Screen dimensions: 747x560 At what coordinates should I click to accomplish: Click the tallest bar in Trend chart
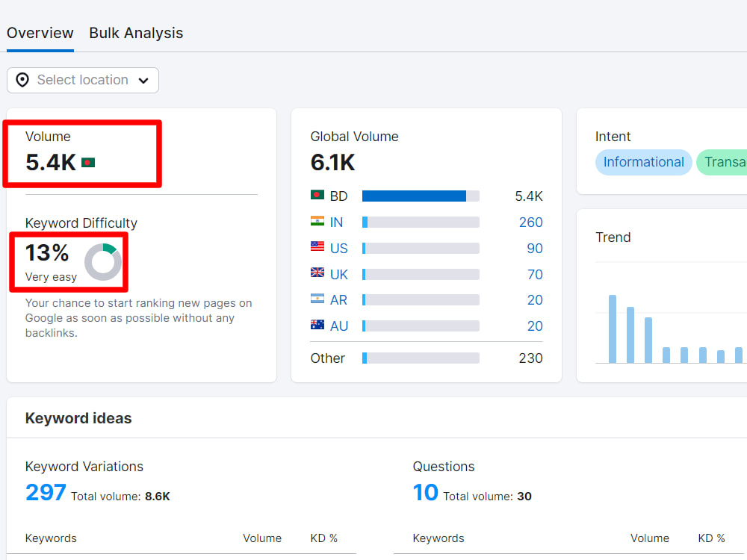(613, 329)
